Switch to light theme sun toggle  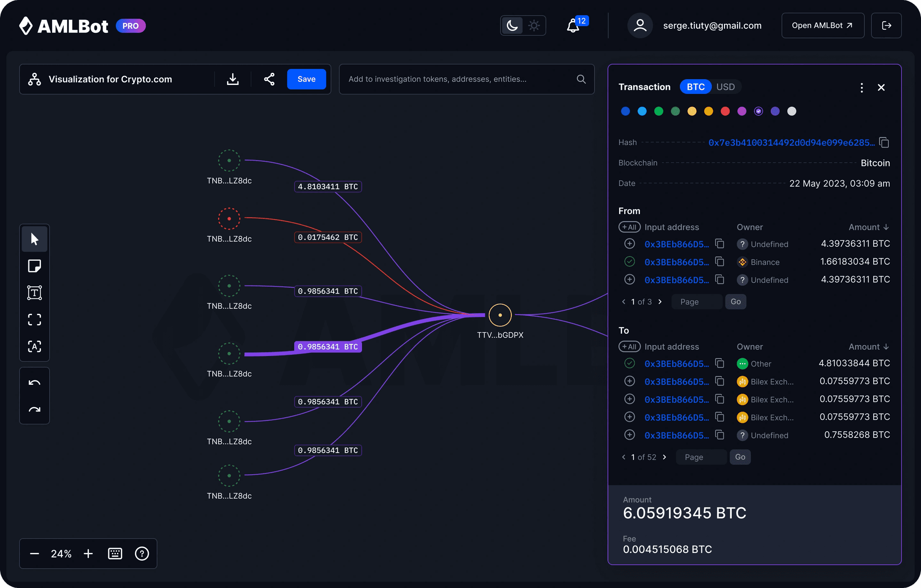tap(534, 26)
